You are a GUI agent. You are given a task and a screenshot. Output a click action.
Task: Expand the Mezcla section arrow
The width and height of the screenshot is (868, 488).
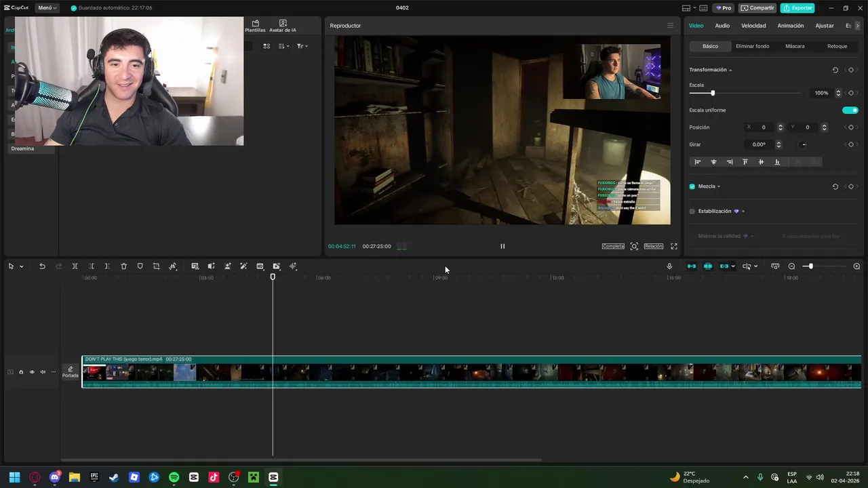pyautogui.click(x=719, y=186)
